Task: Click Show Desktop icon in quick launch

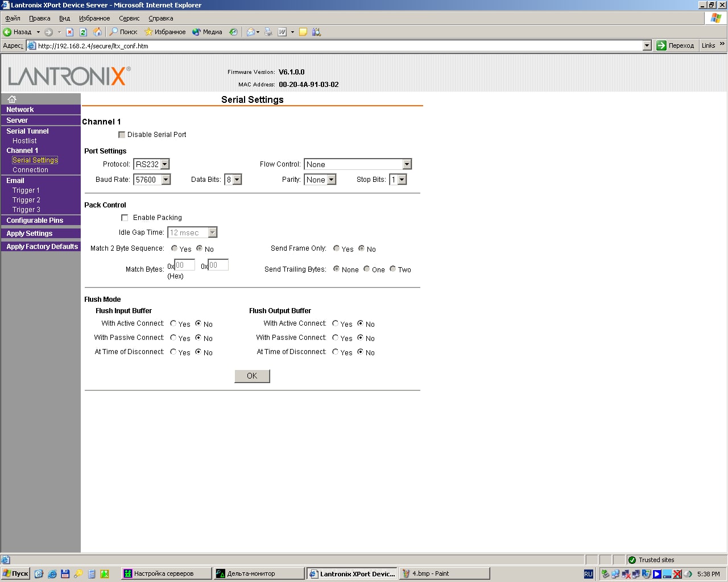Action: [39, 574]
